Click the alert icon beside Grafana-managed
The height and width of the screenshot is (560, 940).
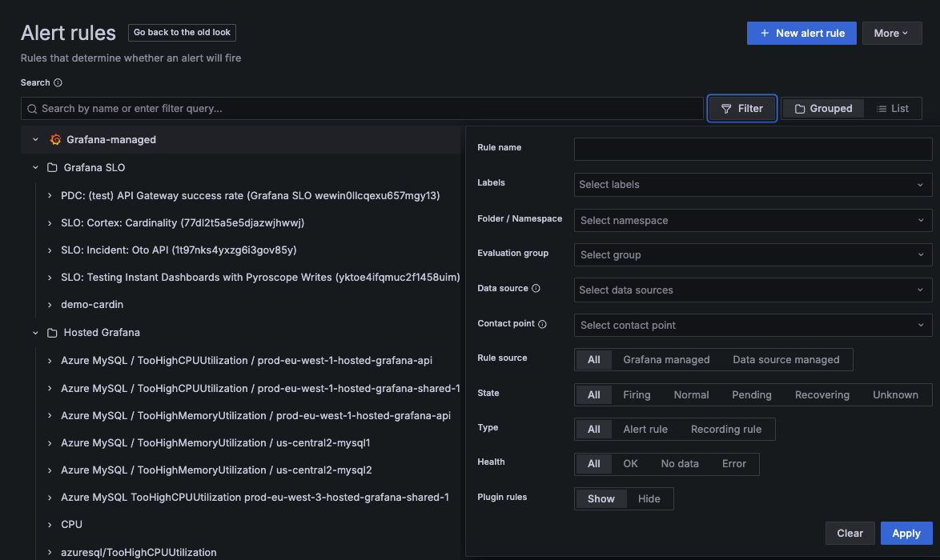click(x=54, y=139)
